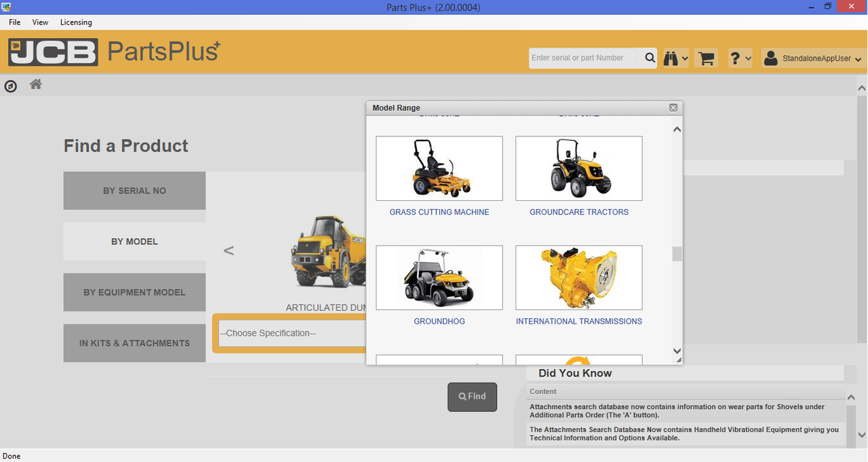
Task: Open the File menu
Action: pos(15,22)
